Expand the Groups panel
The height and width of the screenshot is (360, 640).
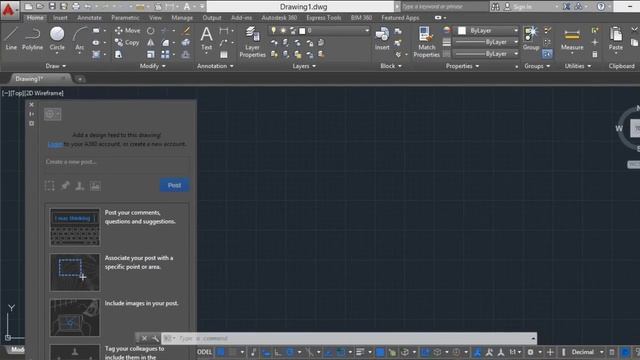point(537,66)
